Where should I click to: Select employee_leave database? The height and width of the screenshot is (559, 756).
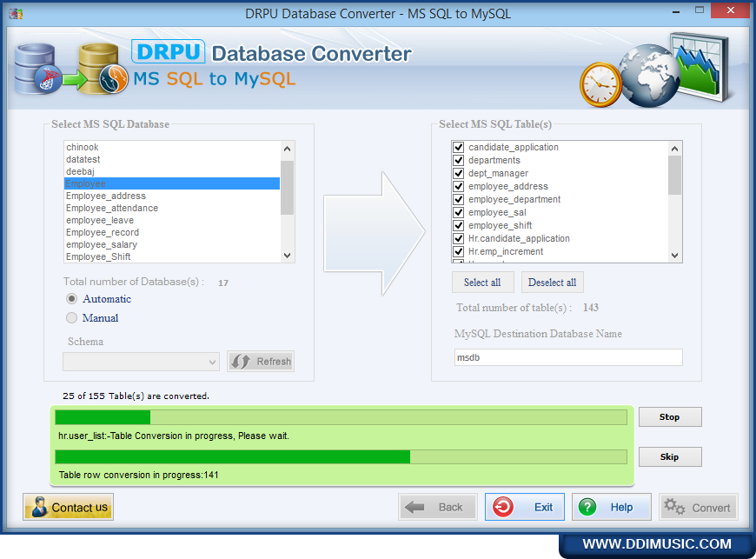pos(172,220)
